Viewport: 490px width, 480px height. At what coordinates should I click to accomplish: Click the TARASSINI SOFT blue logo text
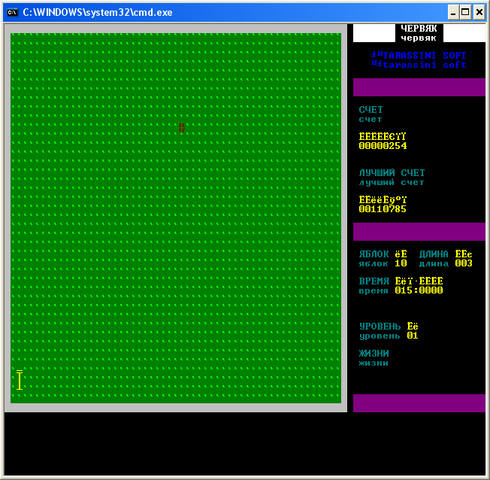pyautogui.click(x=419, y=60)
